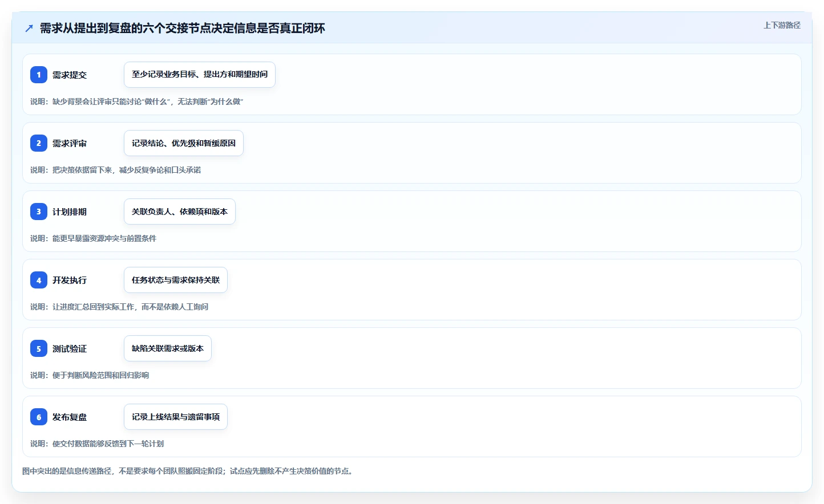The image size is (824, 504).
Task: Click step number 2 badge
Action: 39,143
